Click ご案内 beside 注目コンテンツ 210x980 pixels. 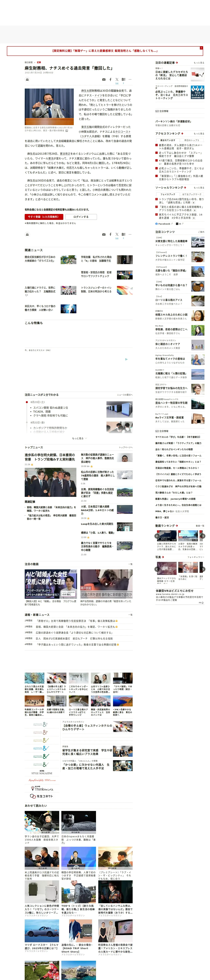[x=201, y=232]
